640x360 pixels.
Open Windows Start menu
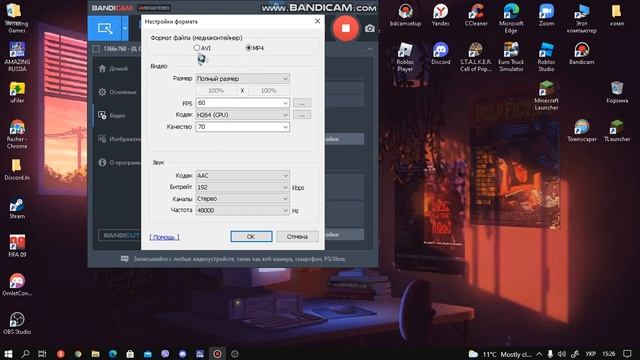click(x=8, y=354)
